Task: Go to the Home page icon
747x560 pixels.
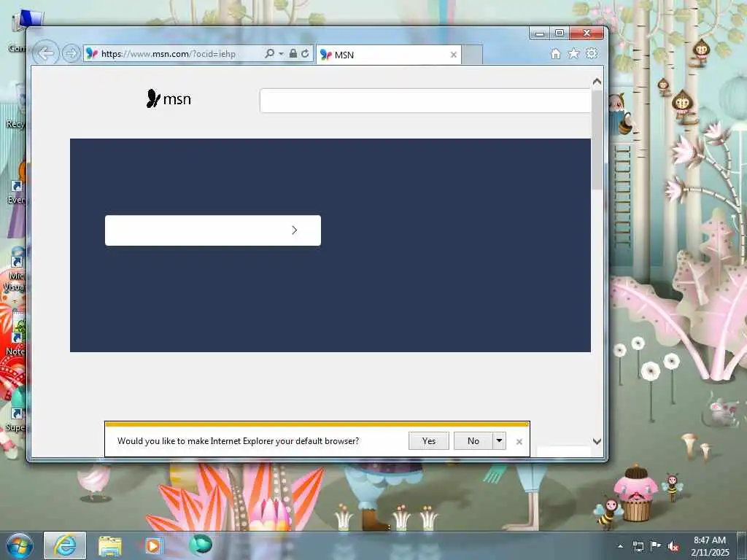Action: [555, 53]
